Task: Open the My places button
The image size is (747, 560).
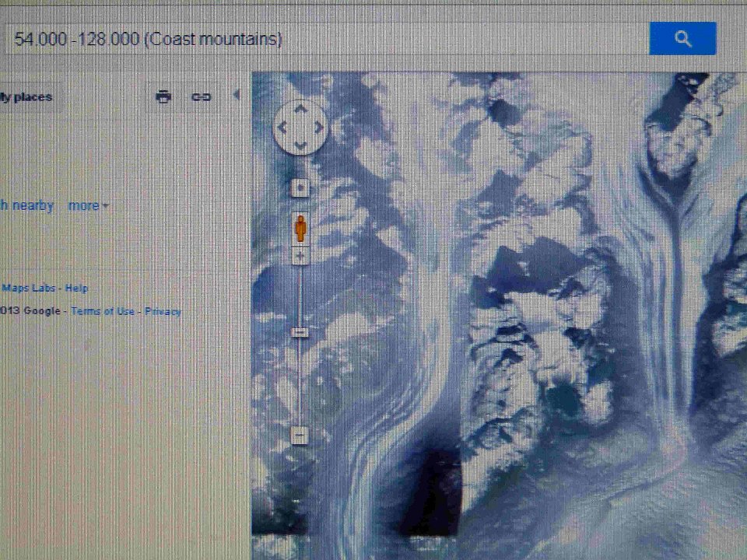Action: [26, 97]
